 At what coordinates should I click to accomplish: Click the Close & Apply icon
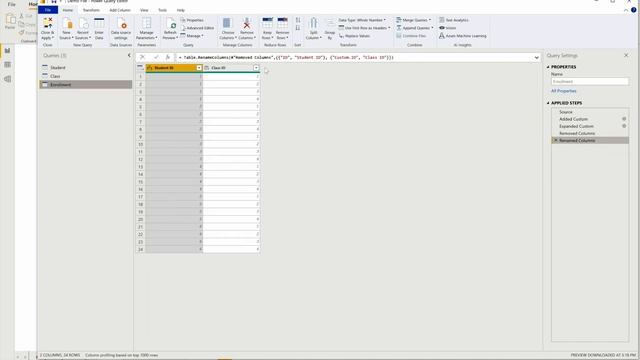[48, 29]
